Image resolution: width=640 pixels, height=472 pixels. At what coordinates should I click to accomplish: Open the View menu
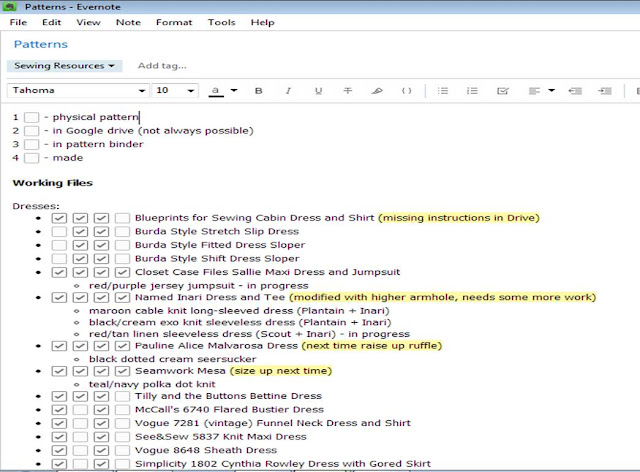point(88,22)
